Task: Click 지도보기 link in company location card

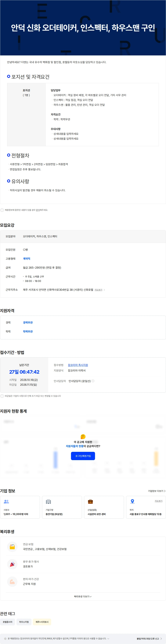Action: [x=159, y=501]
